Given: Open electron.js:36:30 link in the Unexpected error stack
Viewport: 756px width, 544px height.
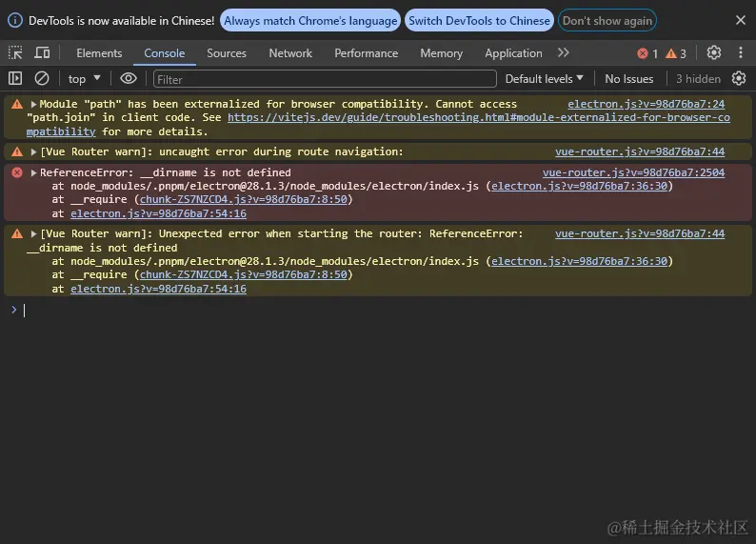Looking at the screenshot, I should [x=579, y=261].
